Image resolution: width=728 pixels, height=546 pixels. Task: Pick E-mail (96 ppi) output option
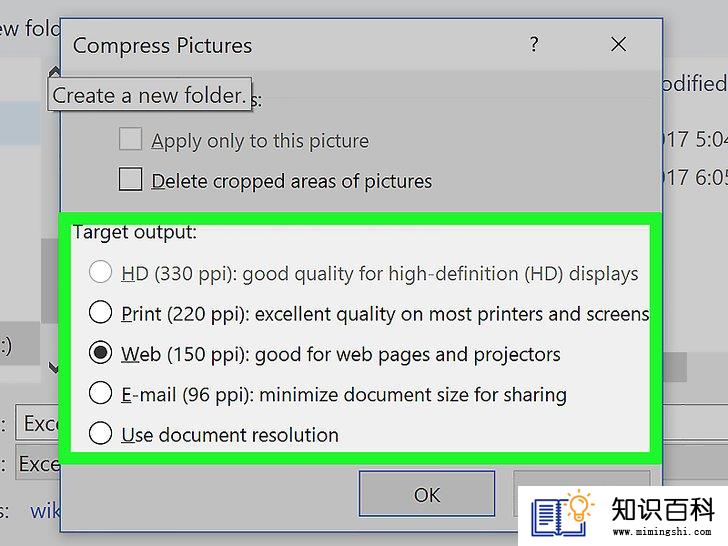tap(100, 393)
